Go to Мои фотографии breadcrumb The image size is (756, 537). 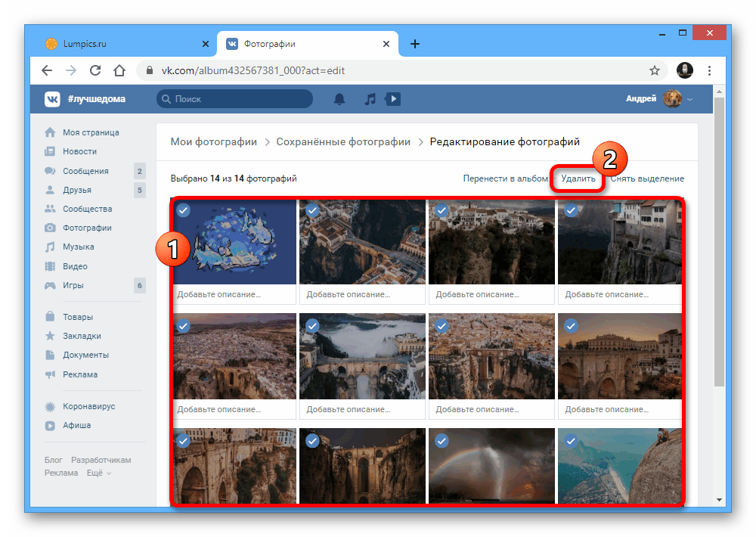(x=214, y=142)
